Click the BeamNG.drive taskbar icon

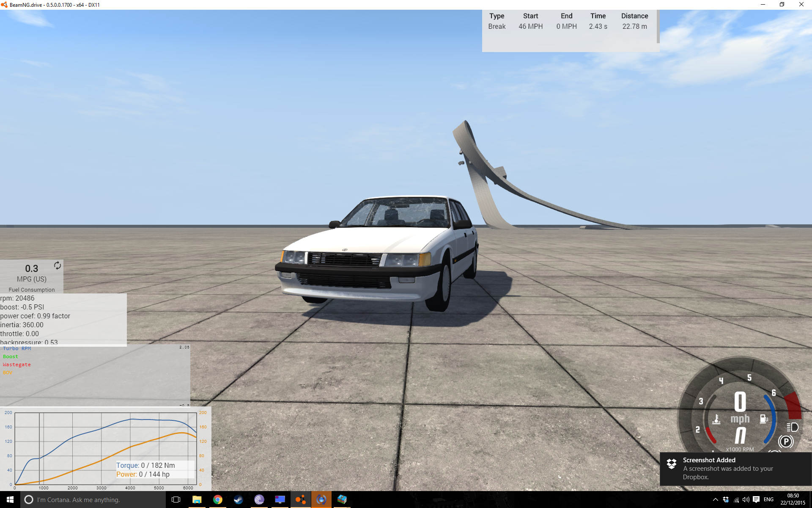[x=301, y=500]
